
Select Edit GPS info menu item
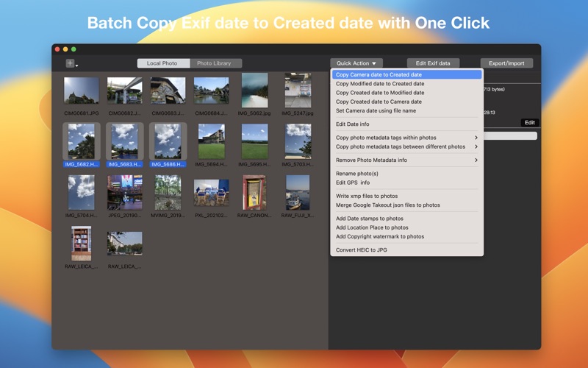(x=406, y=183)
